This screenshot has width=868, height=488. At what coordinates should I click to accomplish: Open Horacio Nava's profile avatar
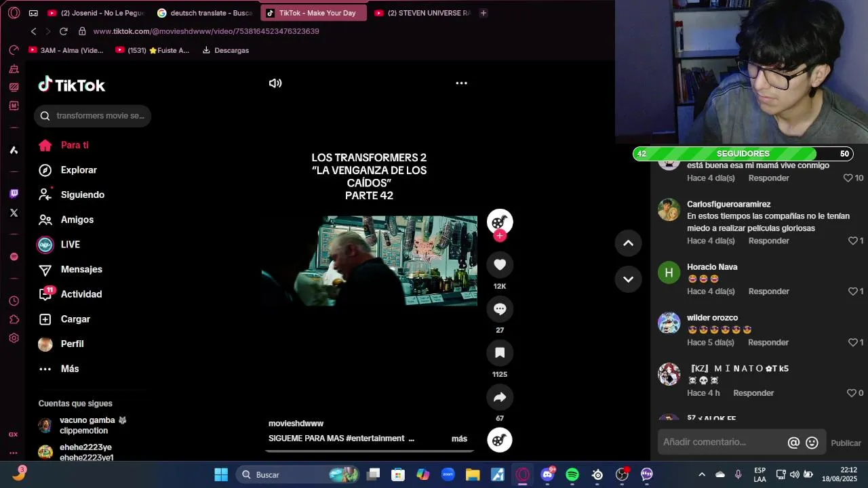tap(669, 272)
